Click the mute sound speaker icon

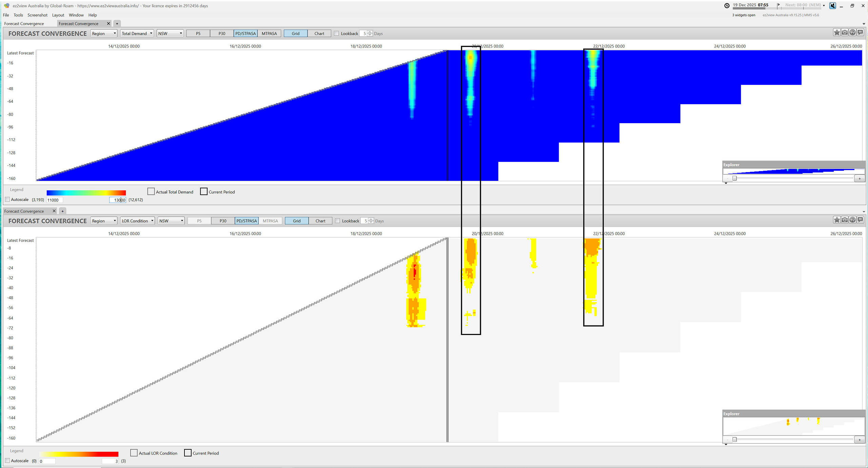point(832,5)
